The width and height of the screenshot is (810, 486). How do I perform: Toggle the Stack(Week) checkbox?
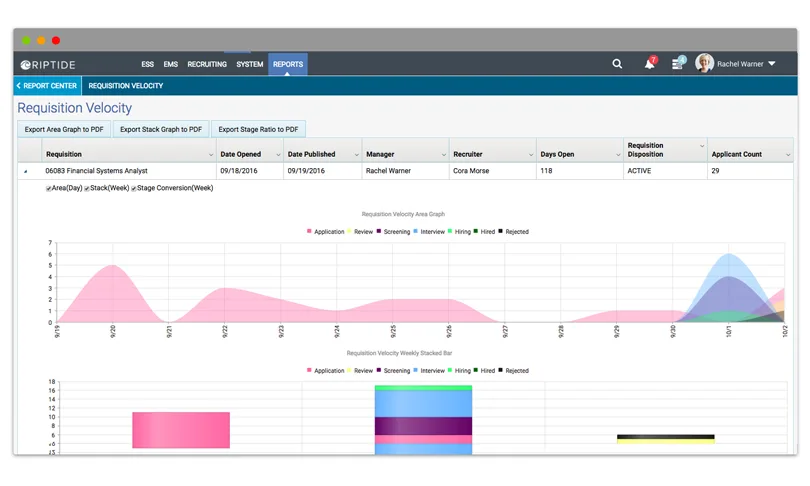tap(87, 189)
